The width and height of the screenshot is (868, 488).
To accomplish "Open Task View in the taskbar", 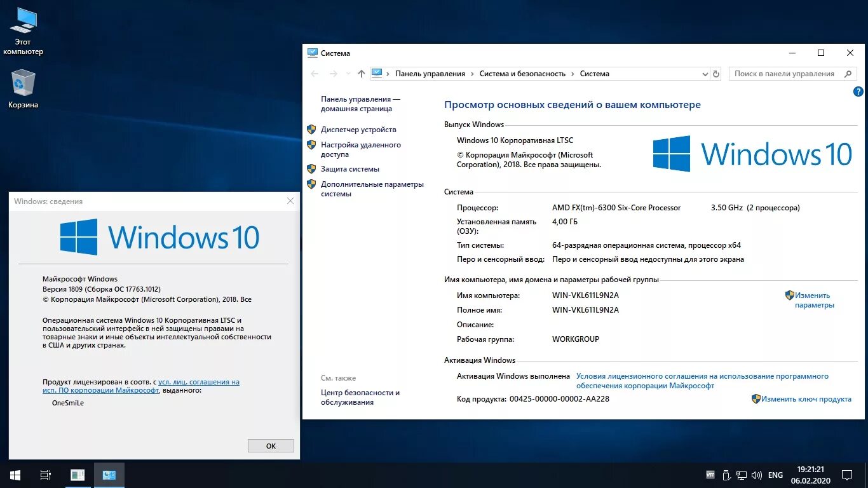I will point(46,475).
